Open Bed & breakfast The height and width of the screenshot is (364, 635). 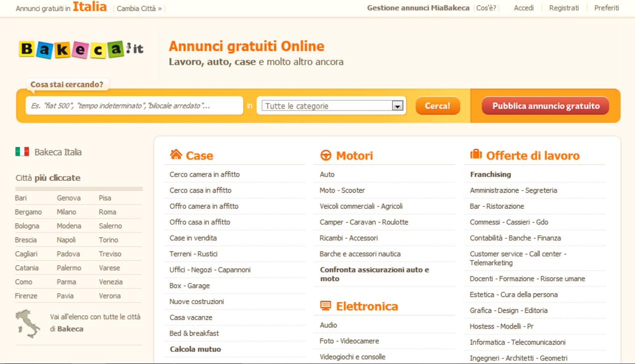[194, 334]
